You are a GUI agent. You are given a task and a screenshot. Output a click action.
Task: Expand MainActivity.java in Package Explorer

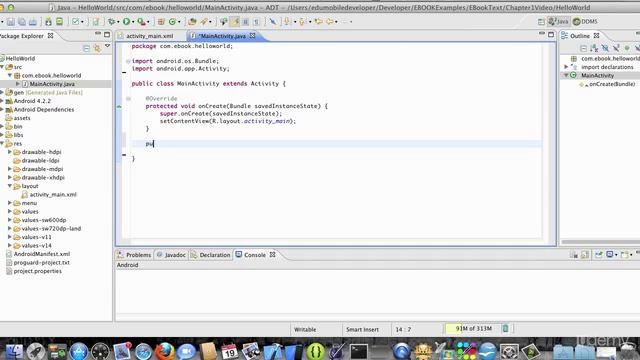(18, 84)
